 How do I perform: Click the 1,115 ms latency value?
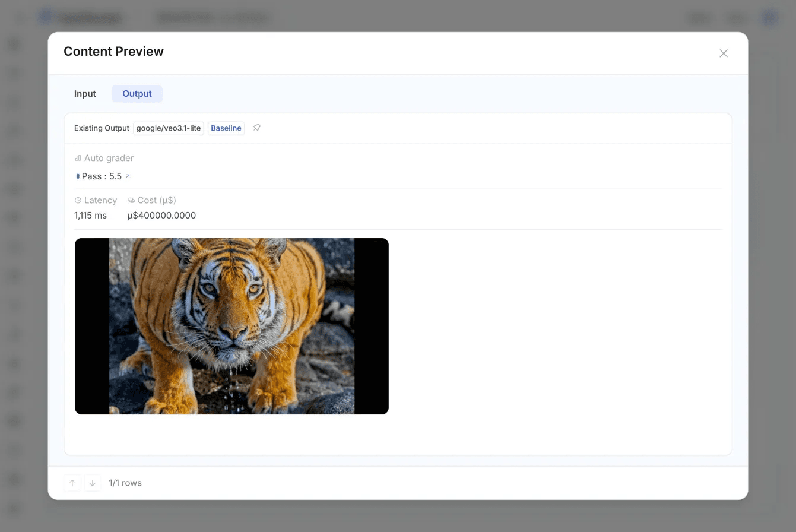click(x=90, y=216)
